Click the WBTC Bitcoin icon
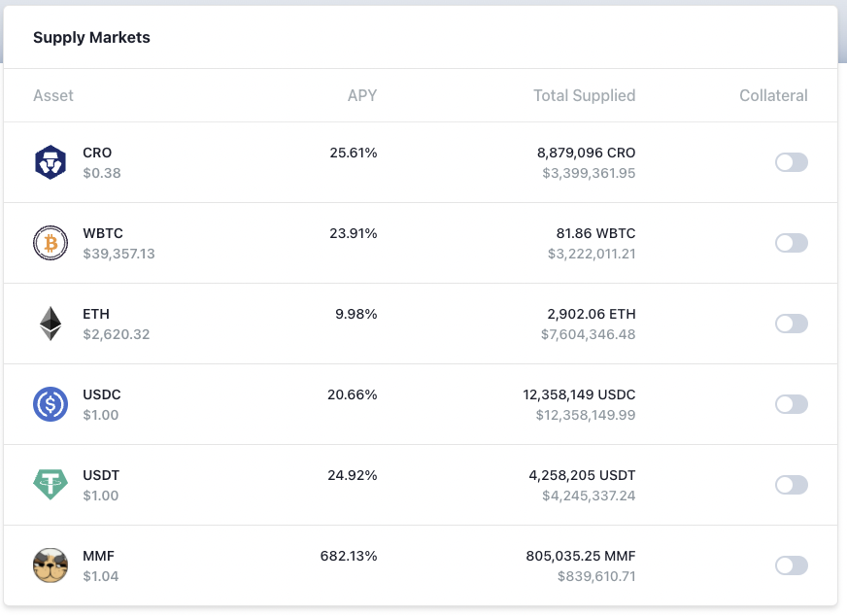This screenshot has width=847, height=616. click(x=51, y=242)
